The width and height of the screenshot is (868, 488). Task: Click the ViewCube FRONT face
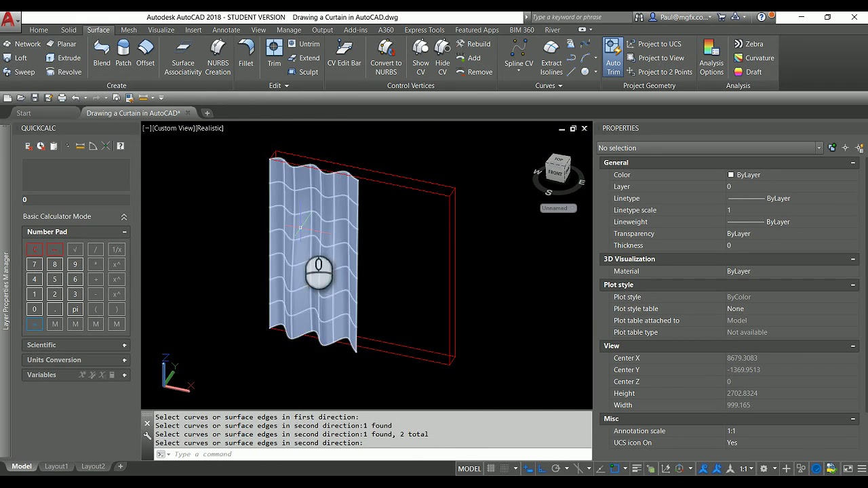click(555, 173)
